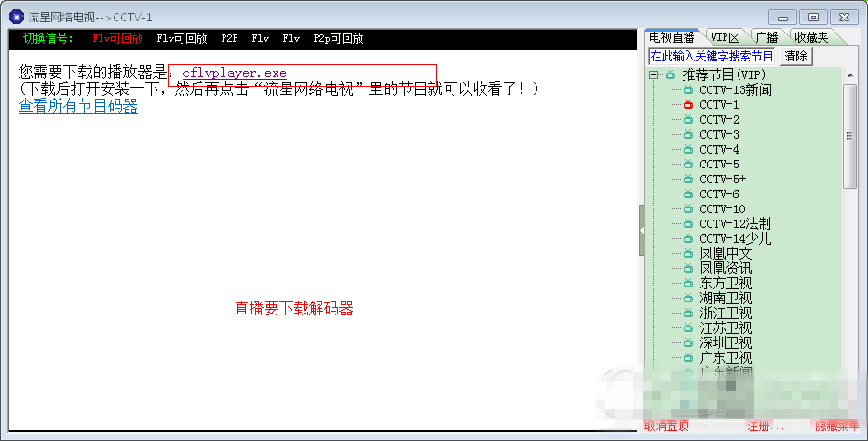The width and height of the screenshot is (868, 441).
Task: Click the scrollbar up arrow of channel list
Action: (x=849, y=75)
